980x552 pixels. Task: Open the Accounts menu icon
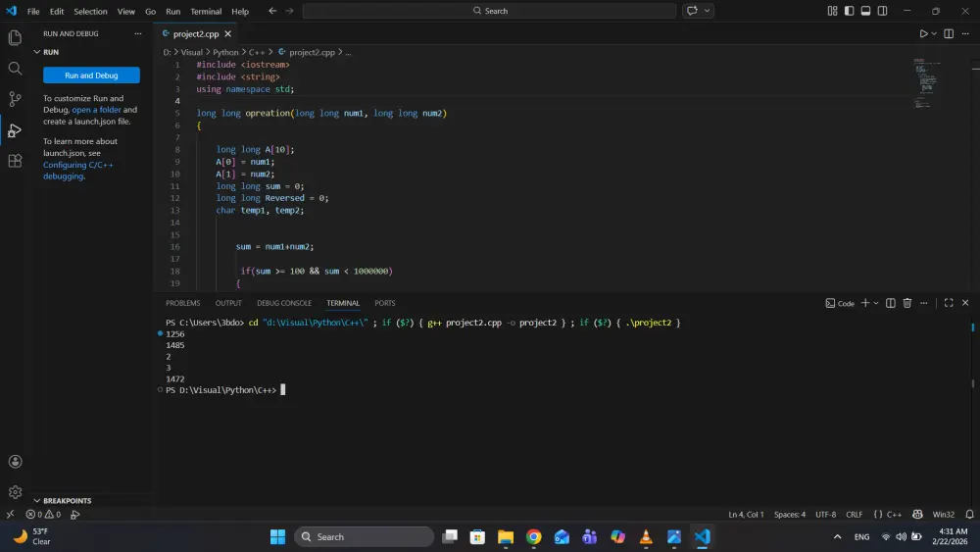point(15,462)
